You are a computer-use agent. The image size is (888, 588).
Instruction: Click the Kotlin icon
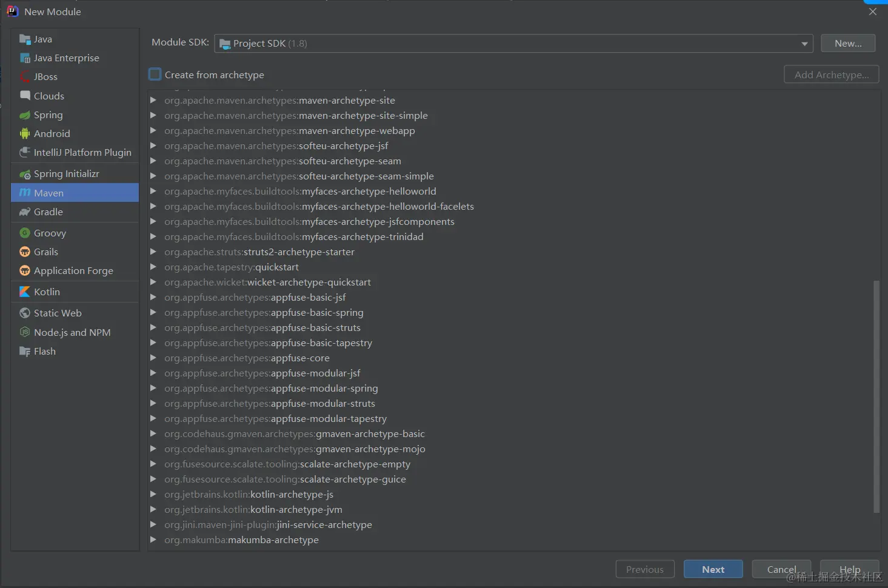(x=25, y=292)
